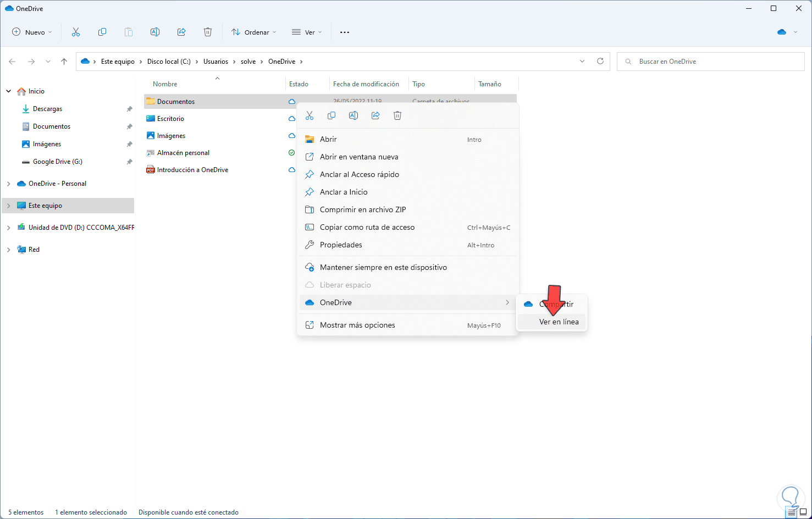Open the OneDrive submenu entry in the context menu
The image size is (812, 519).
coord(408,303)
